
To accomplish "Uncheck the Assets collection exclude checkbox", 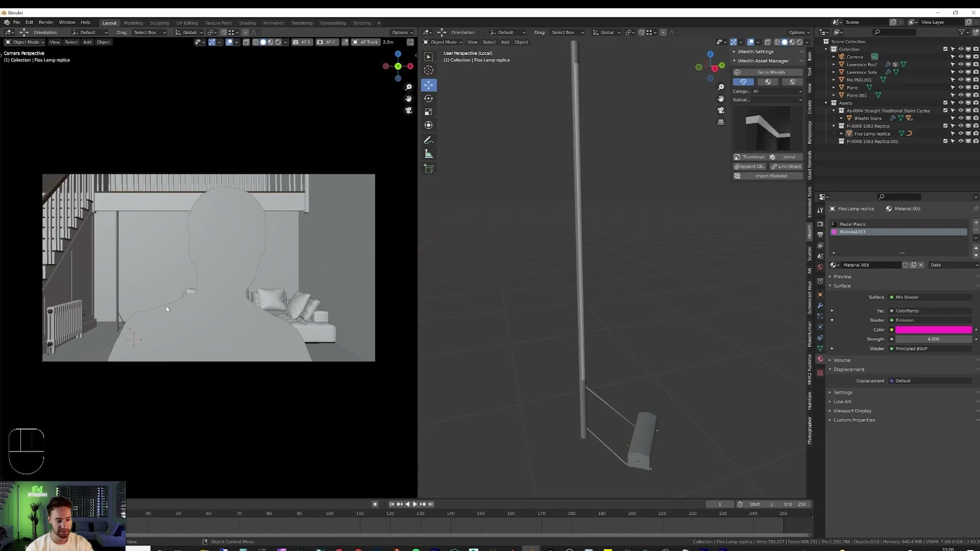I will pyautogui.click(x=945, y=103).
